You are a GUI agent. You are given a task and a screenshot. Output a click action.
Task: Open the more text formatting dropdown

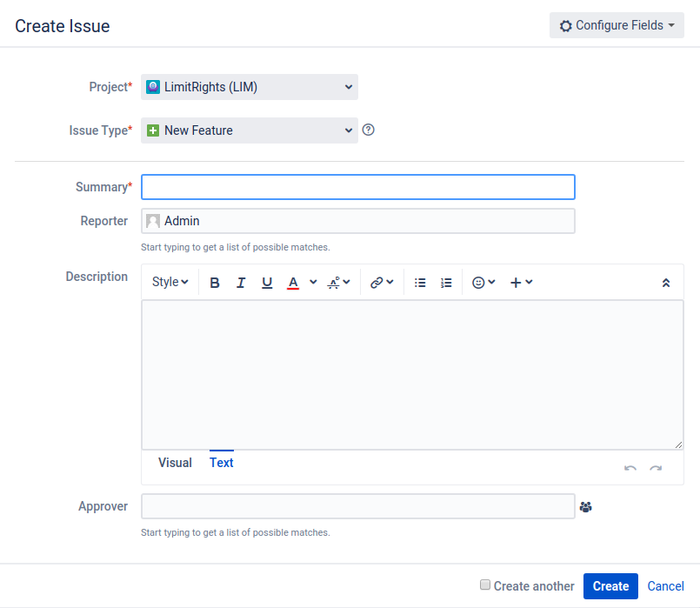coord(339,283)
